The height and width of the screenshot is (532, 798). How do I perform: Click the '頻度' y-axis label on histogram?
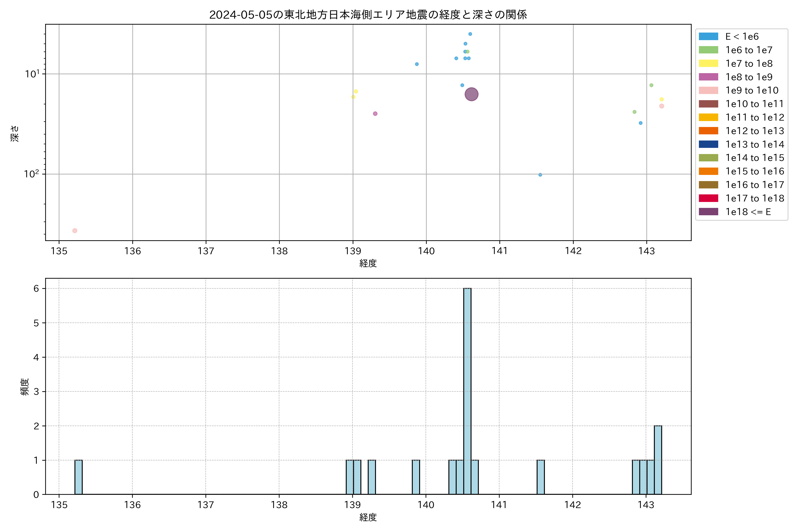[x=25, y=387]
